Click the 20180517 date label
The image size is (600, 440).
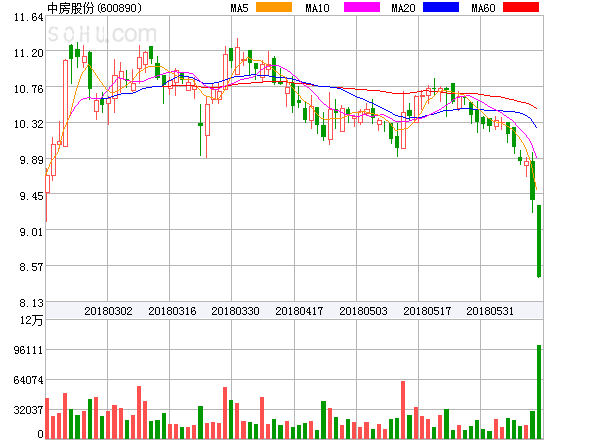coord(427,311)
